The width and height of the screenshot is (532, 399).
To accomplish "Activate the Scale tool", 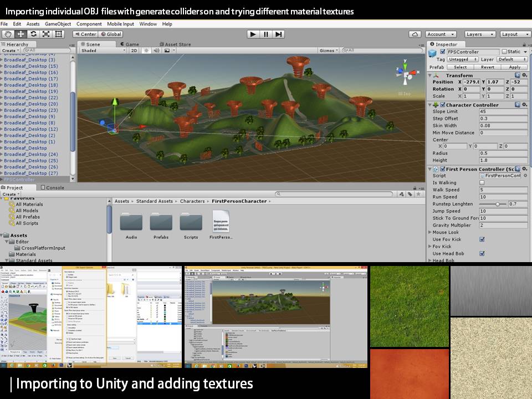I will coord(46,34).
